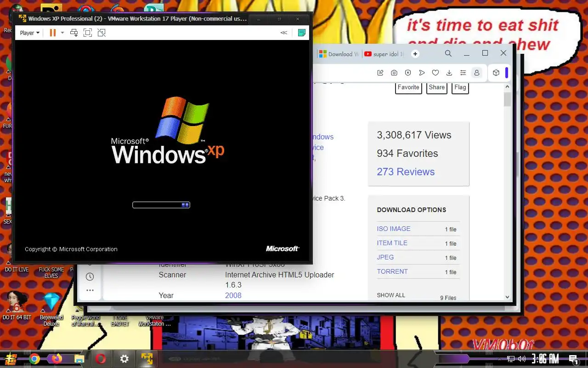Open the network icon in system tray
The image size is (588, 368).
click(x=511, y=359)
